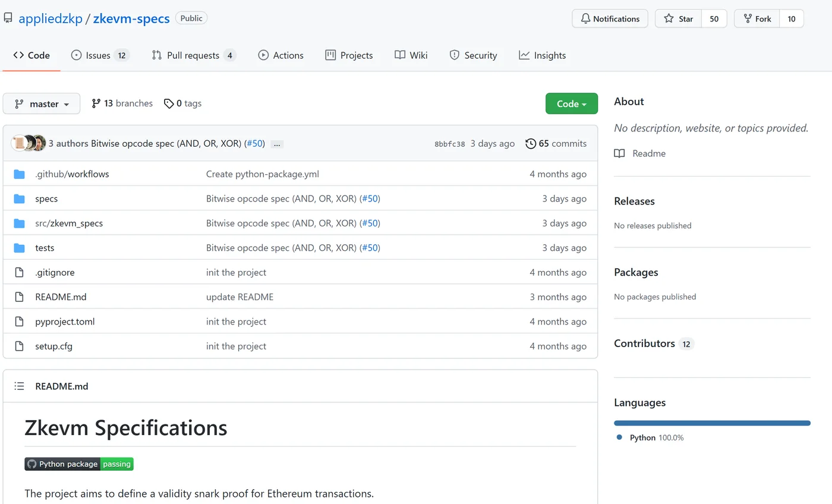View the fork count of 10
Image resolution: width=832 pixels, height=504 pixels.
[792, 18]
